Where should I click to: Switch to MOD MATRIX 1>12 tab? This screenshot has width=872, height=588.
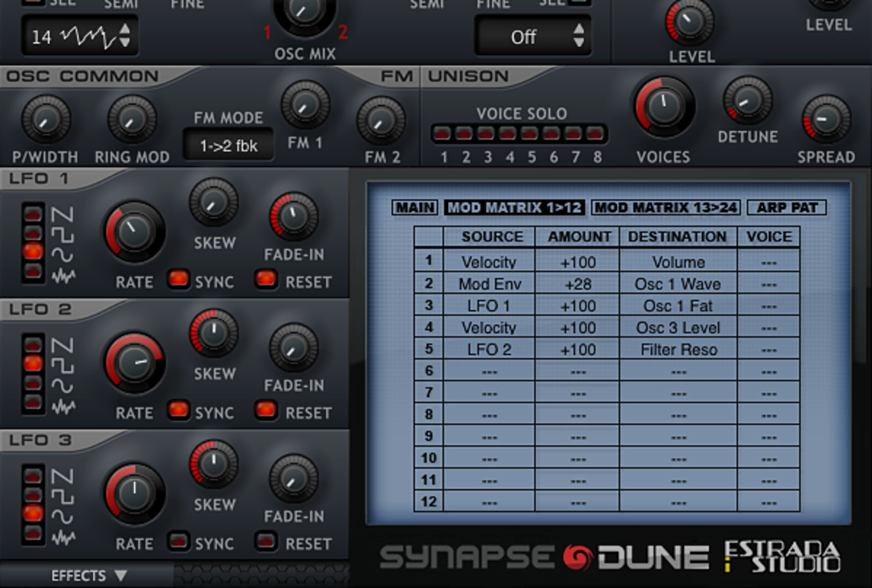click(x=514, y=207)
